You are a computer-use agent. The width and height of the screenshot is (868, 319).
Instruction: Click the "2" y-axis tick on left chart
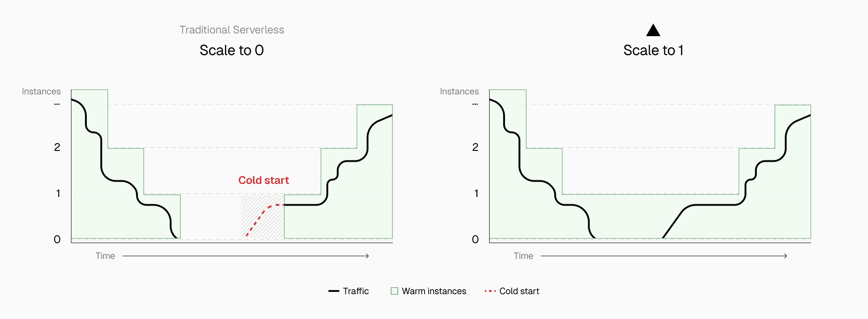(57, 147)
